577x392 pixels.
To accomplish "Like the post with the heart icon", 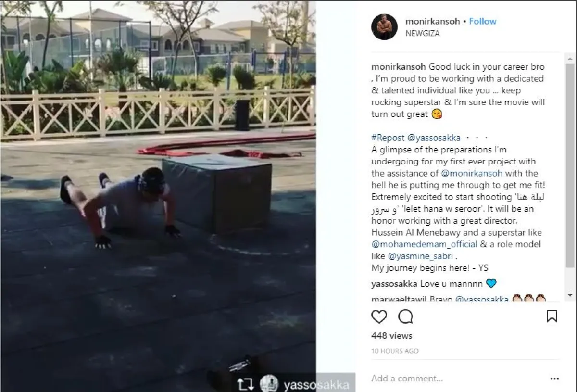I will click(x=379, y=316).
